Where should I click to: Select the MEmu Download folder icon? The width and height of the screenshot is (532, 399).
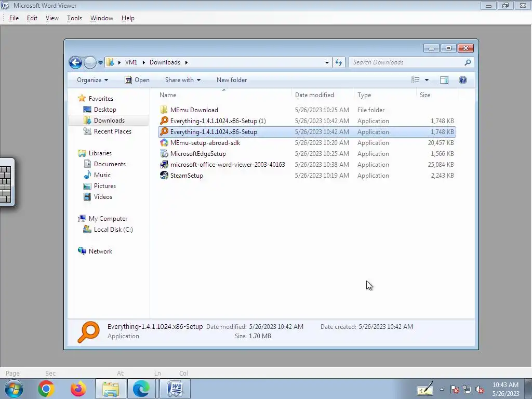164,110
